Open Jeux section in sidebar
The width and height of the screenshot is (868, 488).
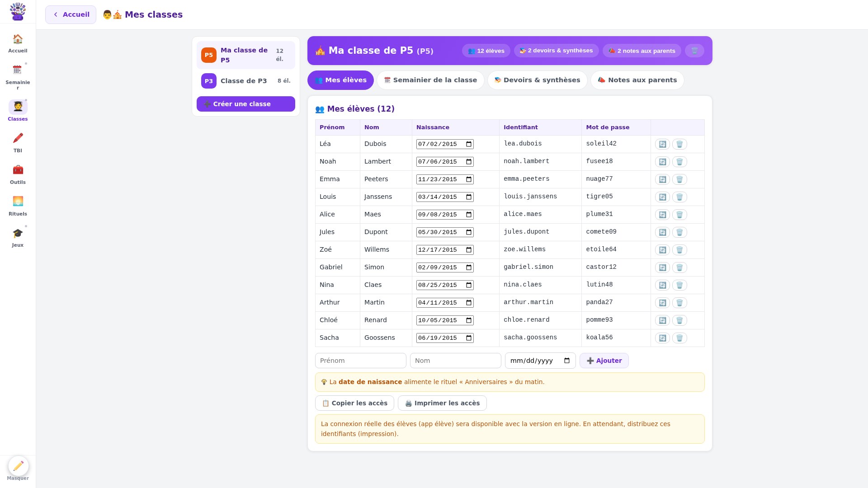[x=18, y=237]
